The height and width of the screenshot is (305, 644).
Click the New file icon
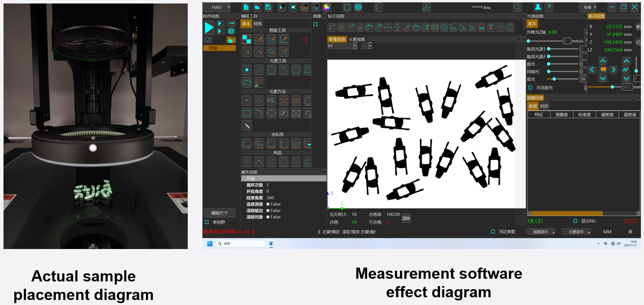coord(246,7)
